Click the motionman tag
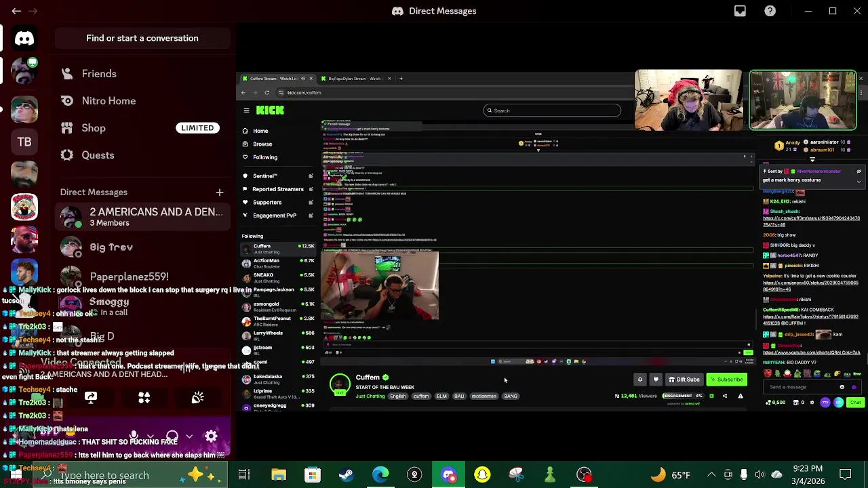This screenshot has height=488, width=868. [484, 396]
